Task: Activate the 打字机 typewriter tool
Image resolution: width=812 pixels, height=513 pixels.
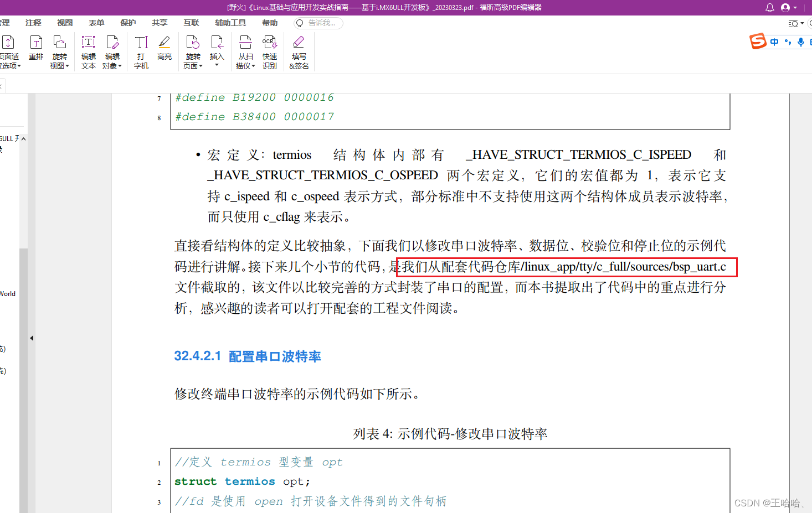Action: (141, 52)
